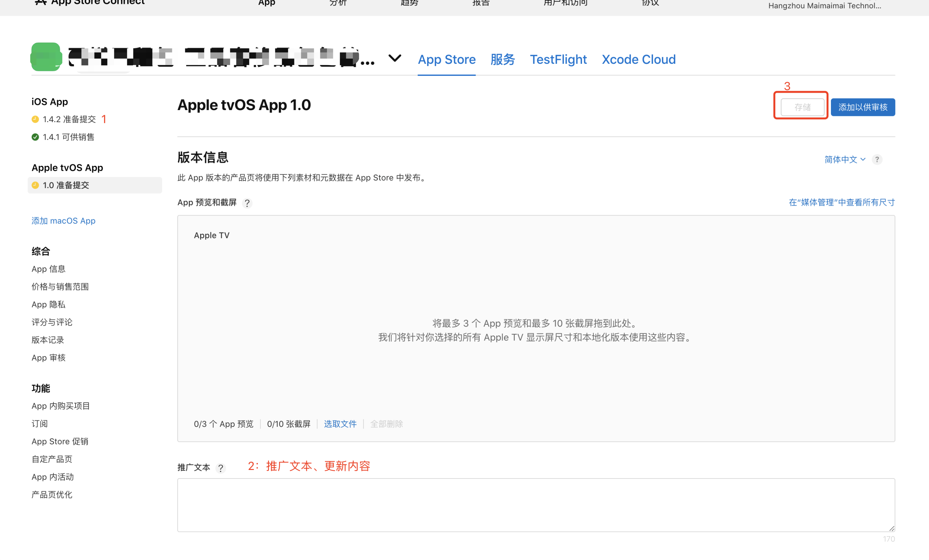Open the Xcode Cloud tab
This screenshot has height=560, width=929.
(638, 60)
